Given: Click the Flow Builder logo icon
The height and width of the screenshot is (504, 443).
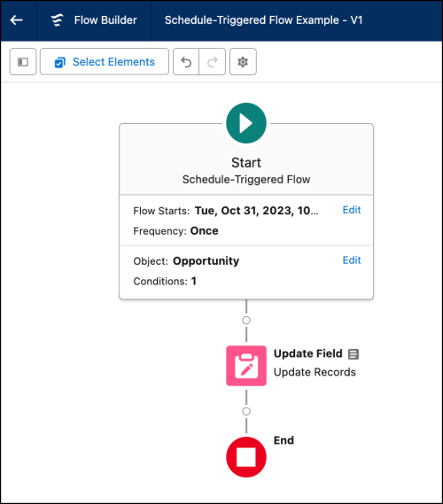Looking at the screenshot, I should pyautogui.click(x=58, y=20).
